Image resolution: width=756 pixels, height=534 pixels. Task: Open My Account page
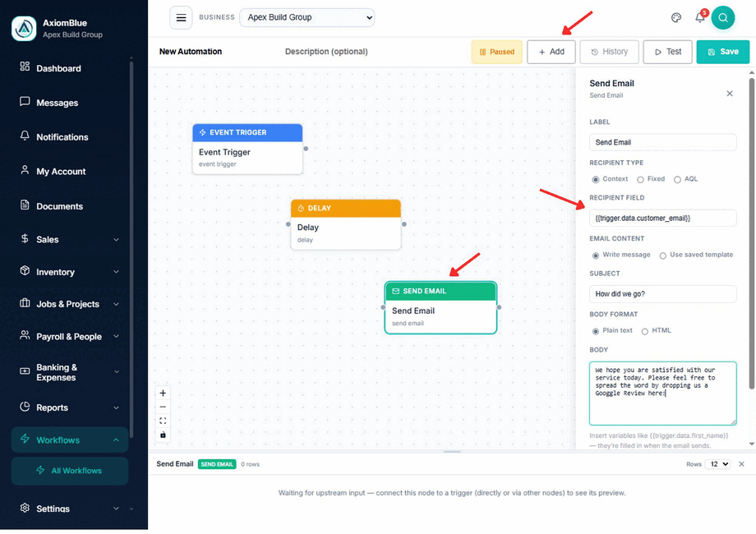click(61, 172)
